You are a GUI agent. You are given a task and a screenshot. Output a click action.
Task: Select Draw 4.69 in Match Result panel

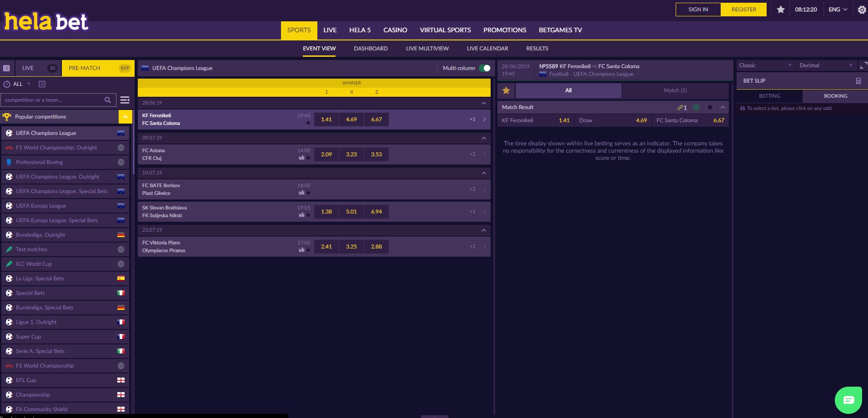(x=613, y=120)
